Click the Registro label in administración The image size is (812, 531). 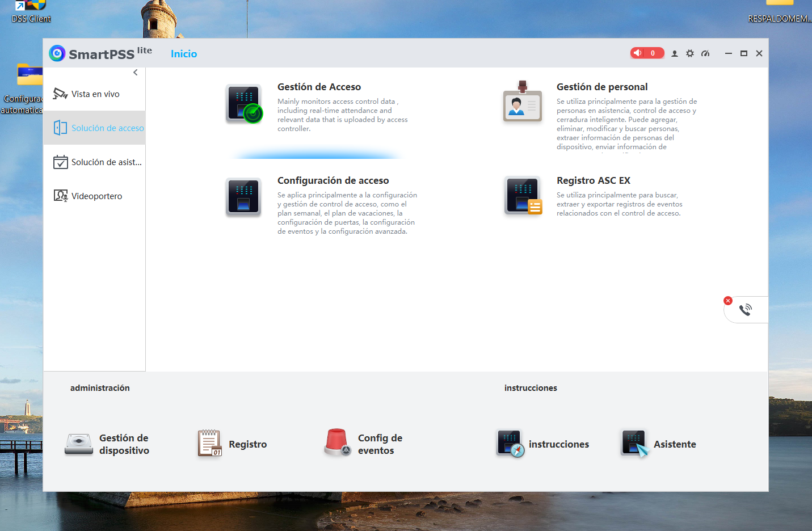coord(248,444)
